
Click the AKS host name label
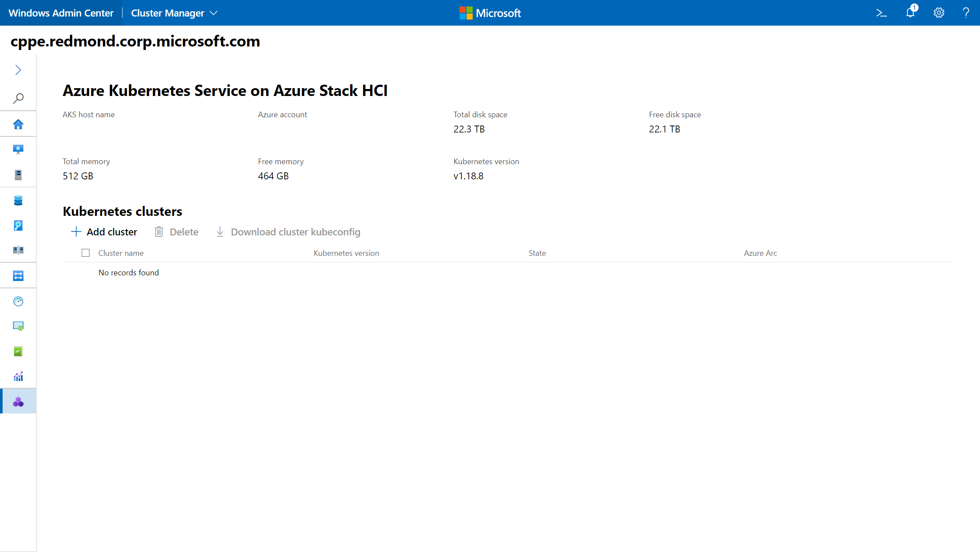pos(89,115)
